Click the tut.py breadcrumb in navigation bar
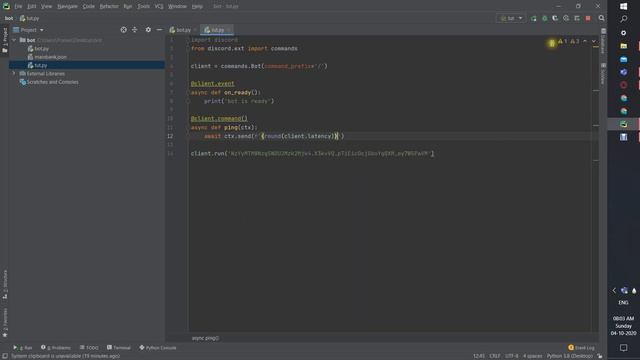 point(29,18)
